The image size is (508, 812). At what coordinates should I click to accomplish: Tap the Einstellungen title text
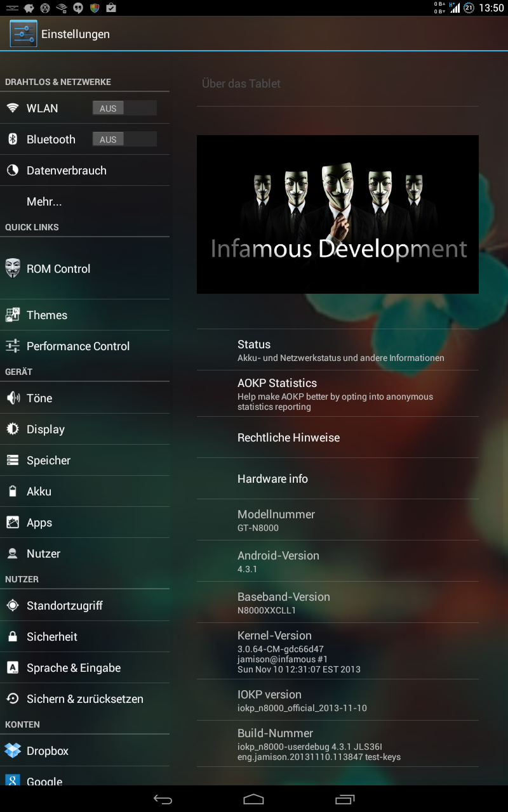click(x=76, y=34)
